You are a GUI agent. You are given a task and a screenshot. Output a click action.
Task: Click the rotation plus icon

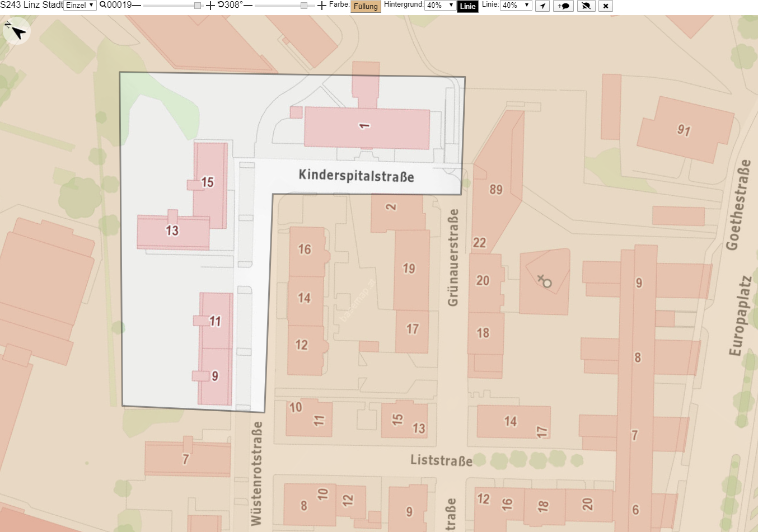tap(322, 6)
